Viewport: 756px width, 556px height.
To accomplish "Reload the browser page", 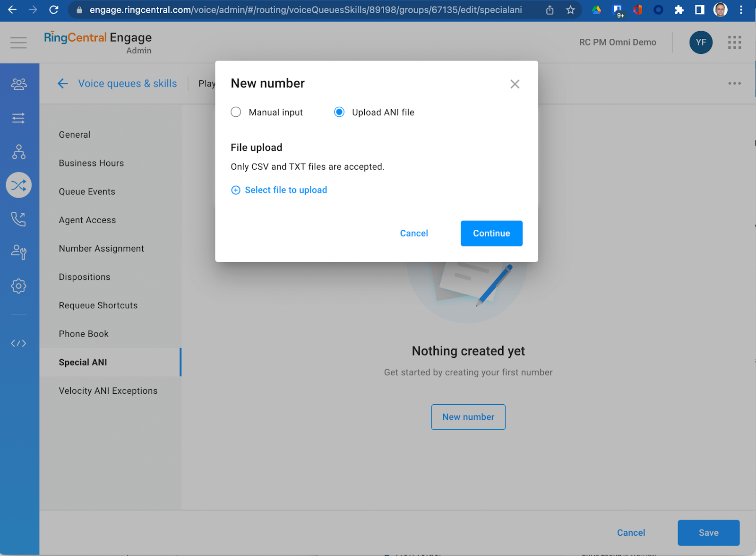I will [54, 9].
